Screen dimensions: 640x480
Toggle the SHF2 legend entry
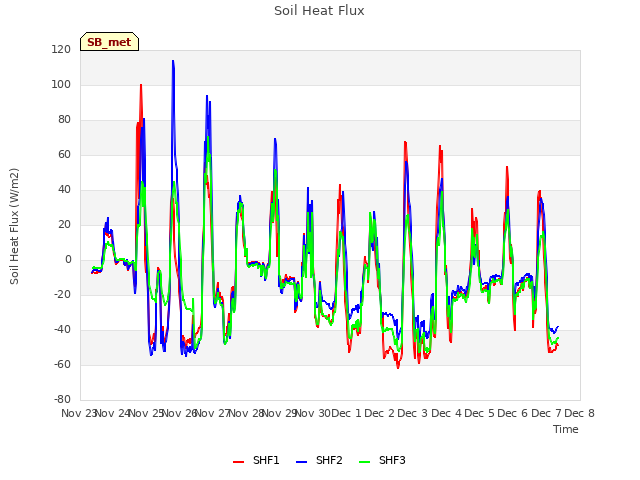pyautogui.click(x=319, y=460)
